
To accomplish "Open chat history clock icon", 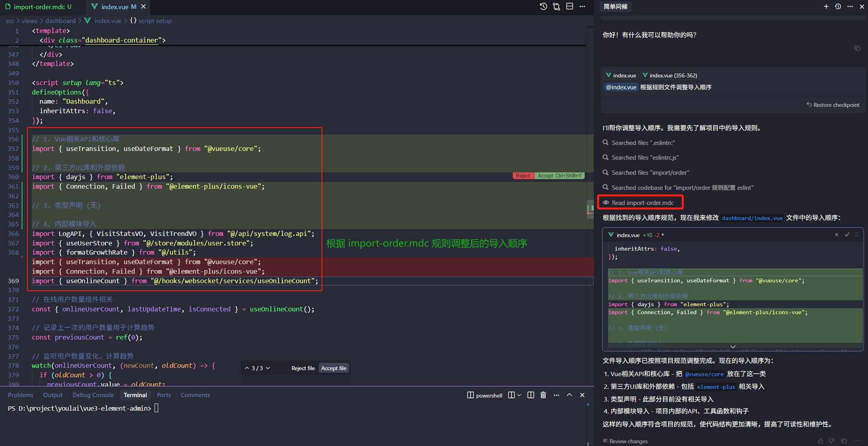I will point(838,6).
